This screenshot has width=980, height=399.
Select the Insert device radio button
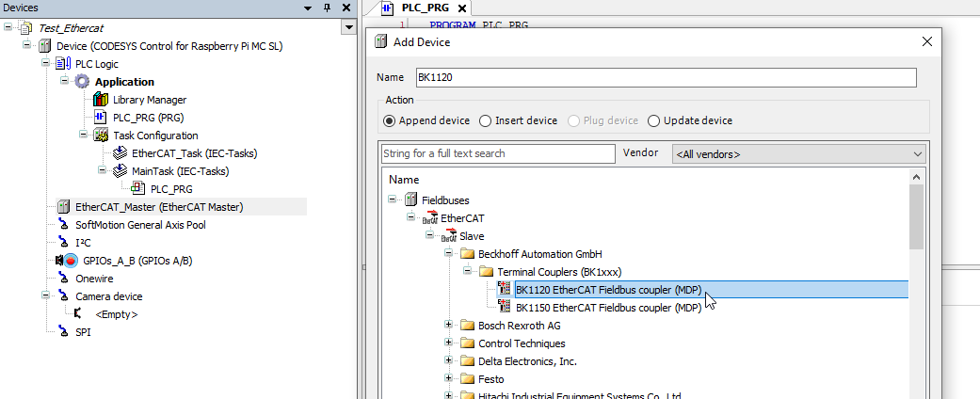pyautogui.click(x=486, y=120)
